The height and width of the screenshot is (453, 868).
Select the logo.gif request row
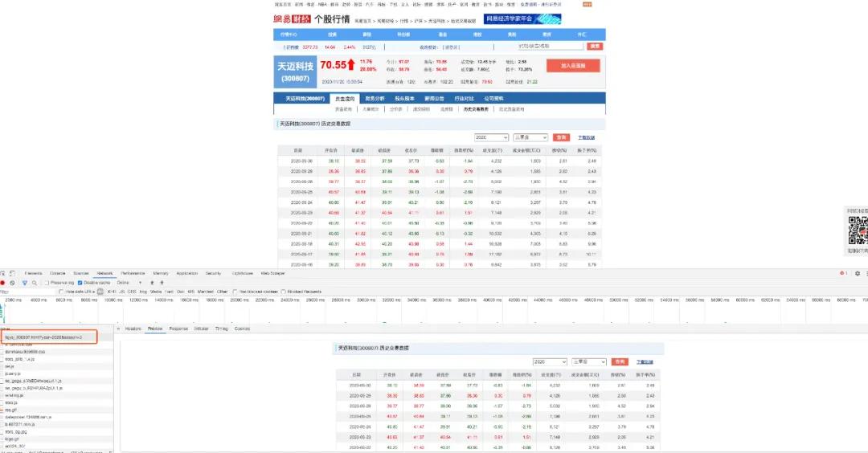point(56,439)
